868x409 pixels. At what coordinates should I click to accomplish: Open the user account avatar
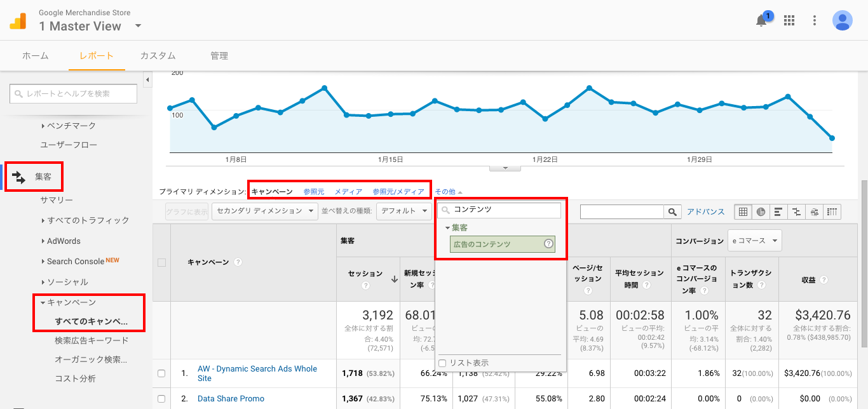[x=843, y=20]
